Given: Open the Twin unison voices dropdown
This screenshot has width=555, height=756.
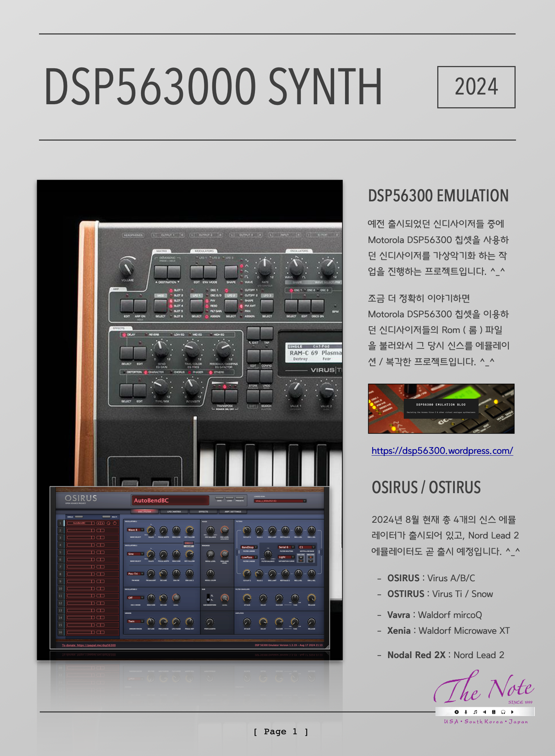Looking at the screenshot, I should 135,621.
